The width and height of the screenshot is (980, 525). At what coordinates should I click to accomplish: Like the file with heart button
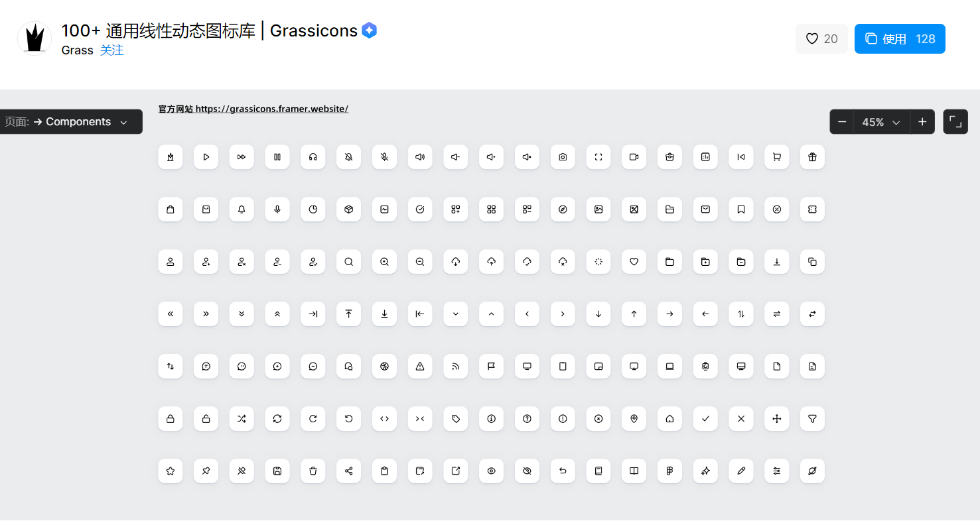821,39
